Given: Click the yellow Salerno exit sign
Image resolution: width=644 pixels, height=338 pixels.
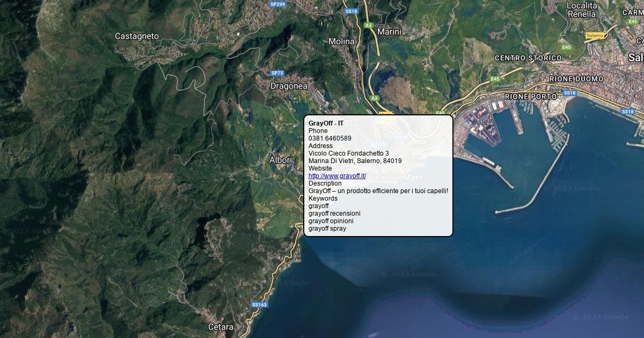Looking at the screenshot, I should [594, 35].
